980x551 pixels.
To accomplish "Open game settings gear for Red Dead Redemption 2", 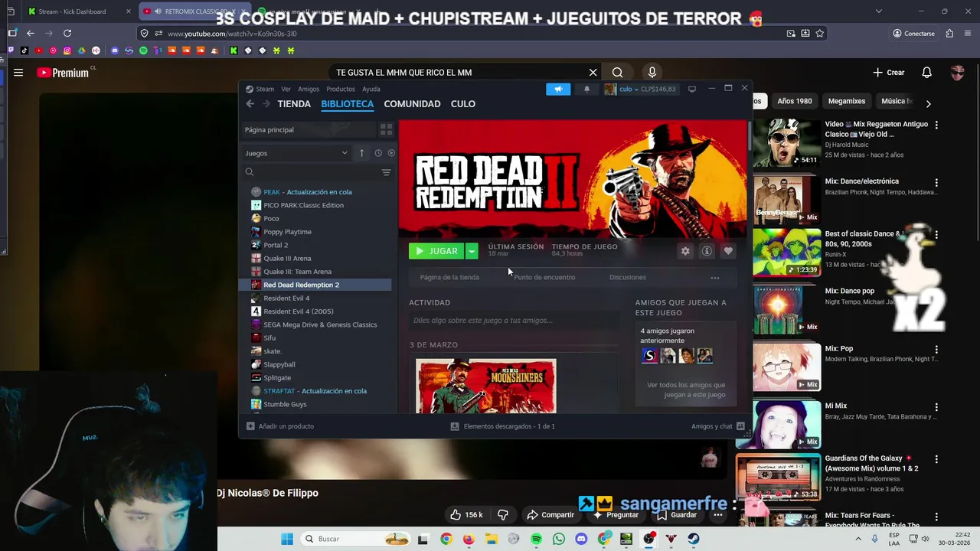I will (x=685, y=251).
